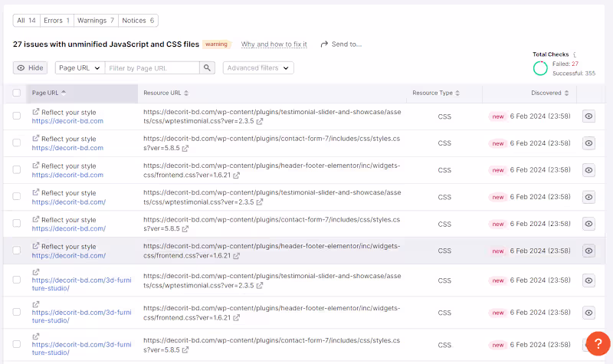
Task: Open the Why and how to fix it link
Action: (x=274, y=44)
